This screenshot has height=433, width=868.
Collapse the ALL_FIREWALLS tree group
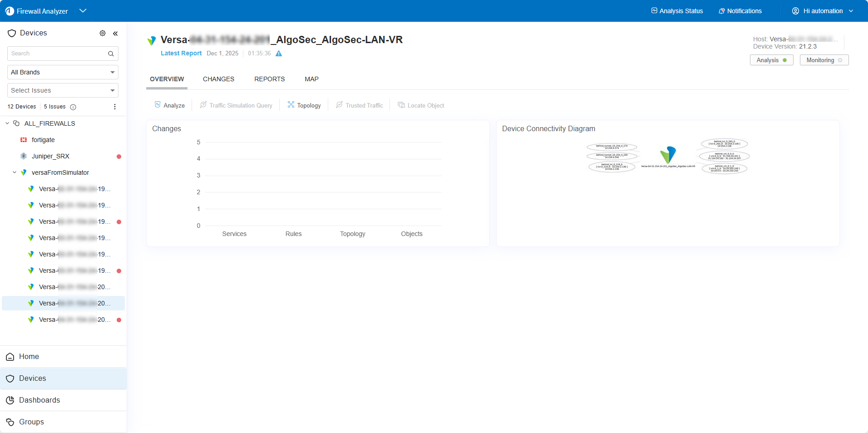7,123
